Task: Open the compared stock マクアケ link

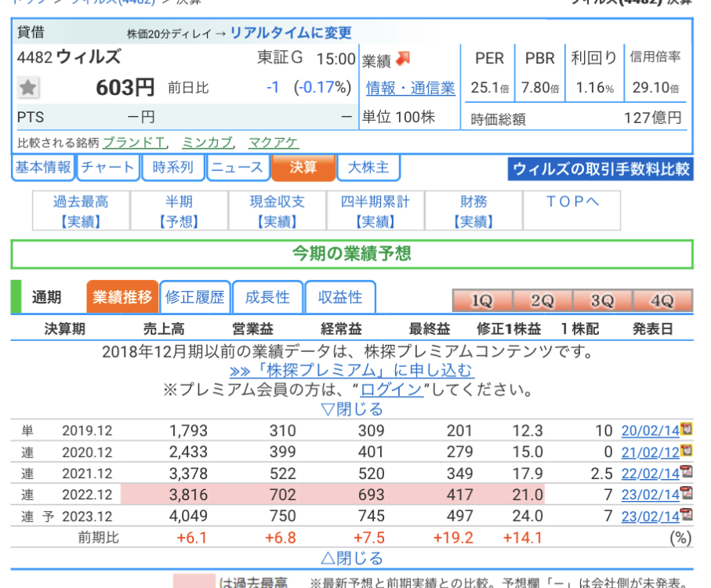Action: 274,143
